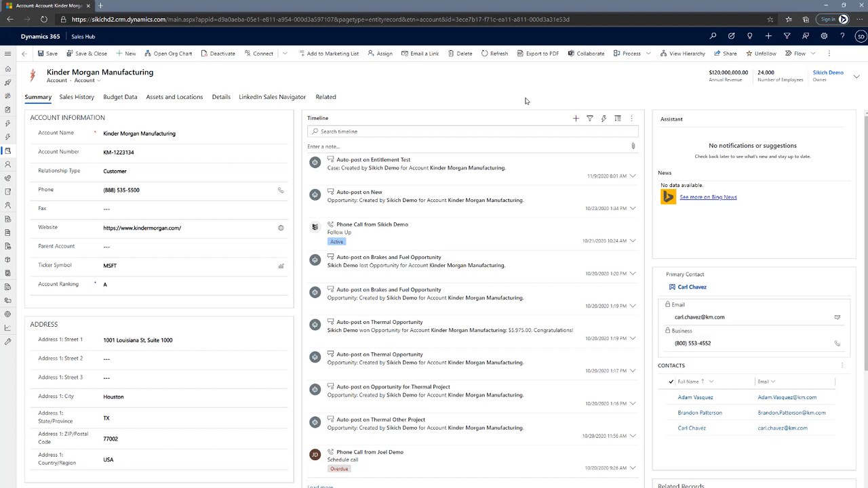
Task: Click Email a Link command
Action: click(x=420, y=54)
